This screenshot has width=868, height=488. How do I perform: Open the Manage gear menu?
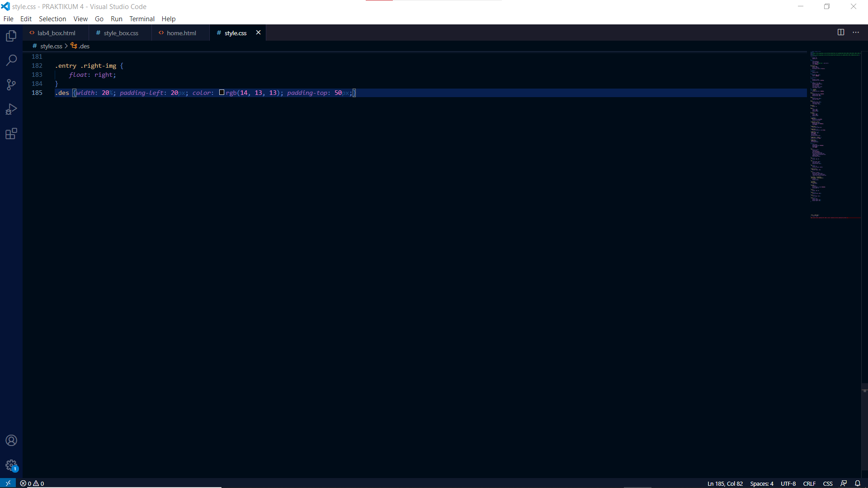coord(11,465)
